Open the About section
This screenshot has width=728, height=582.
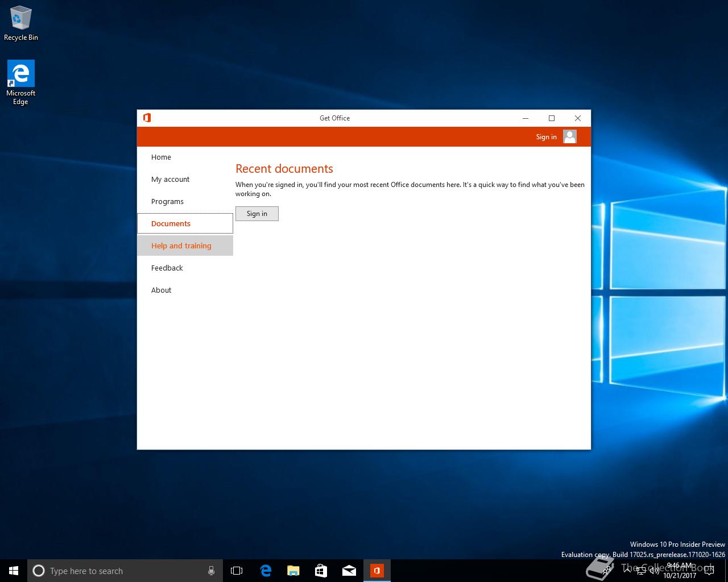tap(185, 290)
